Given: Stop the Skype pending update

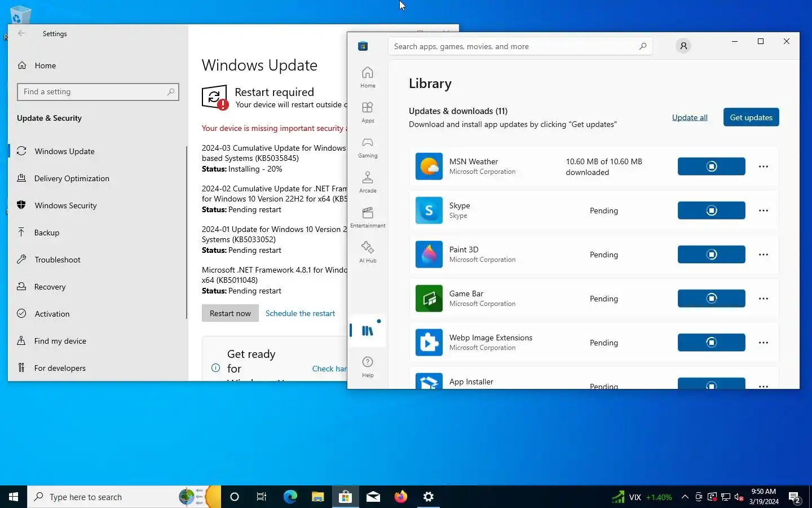Looking at the screenshot, I should click(712, 211).
